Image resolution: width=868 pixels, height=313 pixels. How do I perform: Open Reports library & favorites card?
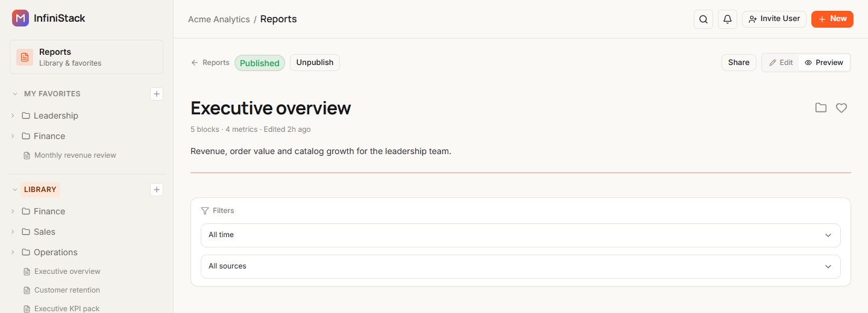(86, 57)
